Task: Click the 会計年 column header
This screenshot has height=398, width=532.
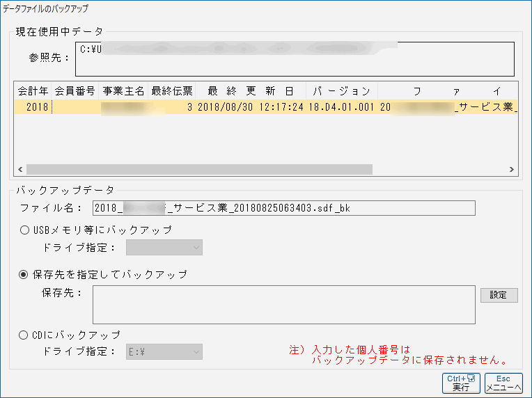Action: point(33,91)
